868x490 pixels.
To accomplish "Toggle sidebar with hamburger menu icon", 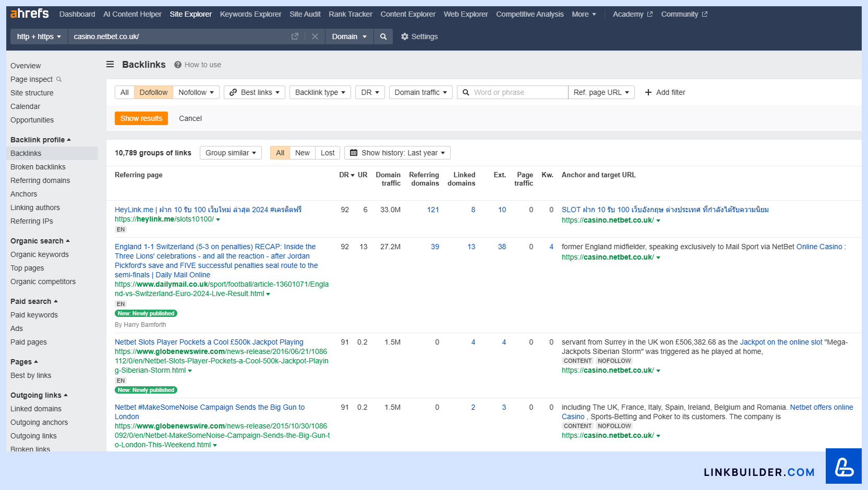I will click(110, 65).
